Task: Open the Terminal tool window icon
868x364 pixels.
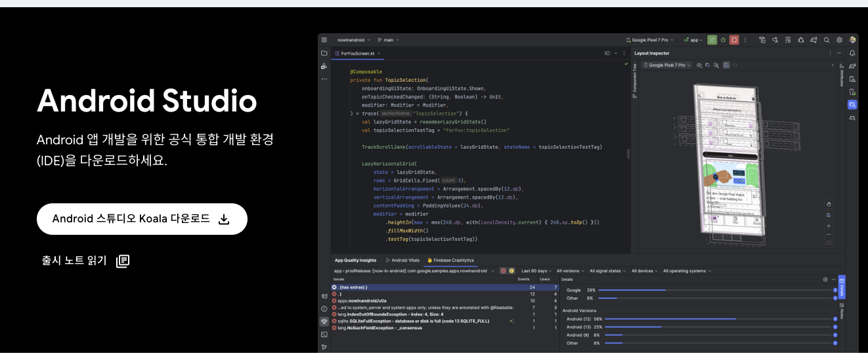Action: coord(324,334)
